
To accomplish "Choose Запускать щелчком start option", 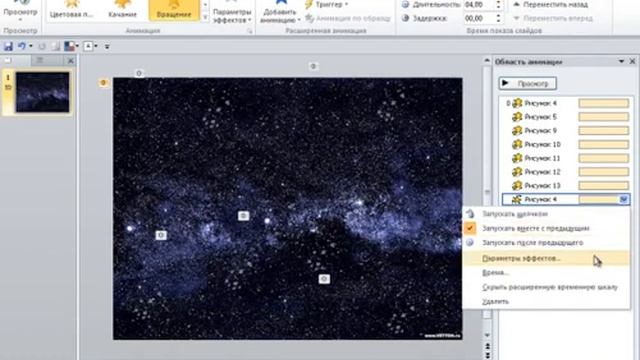I will (x=547, y=214).
